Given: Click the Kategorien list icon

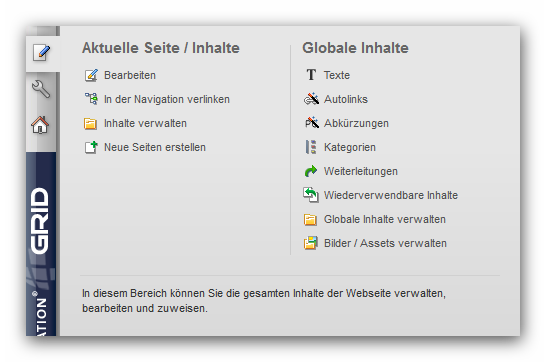Looking at the screenshot, I should (311, 147).
